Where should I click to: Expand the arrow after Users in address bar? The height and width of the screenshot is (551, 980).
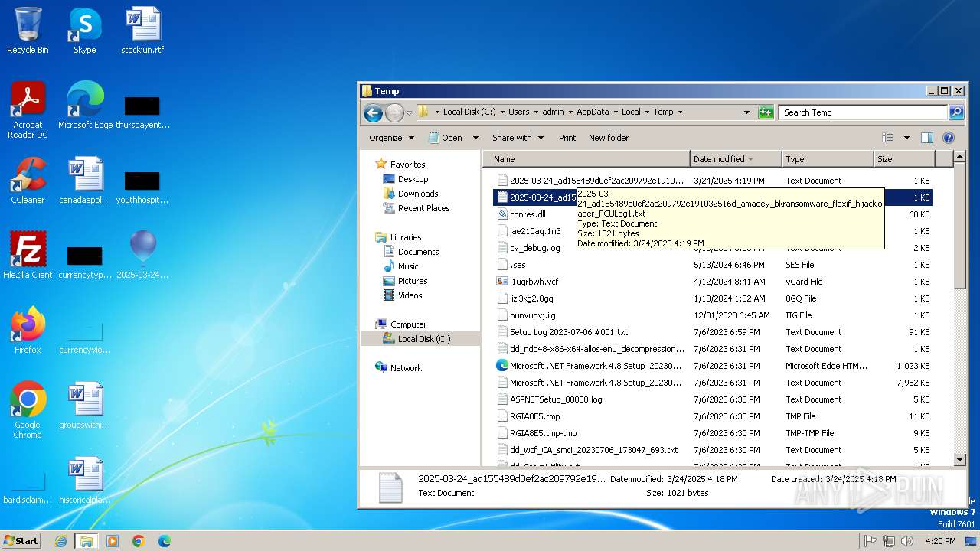pyautogui.click(x=536, y=112)
